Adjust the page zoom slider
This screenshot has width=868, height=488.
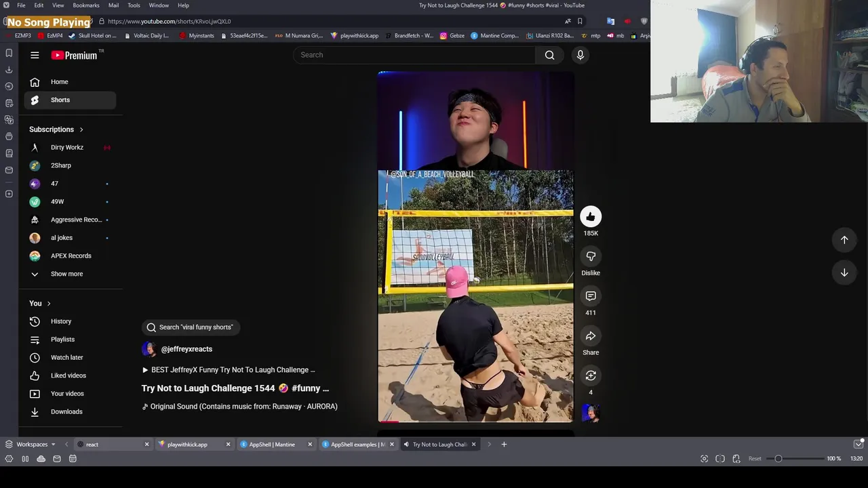coord(797,459)
